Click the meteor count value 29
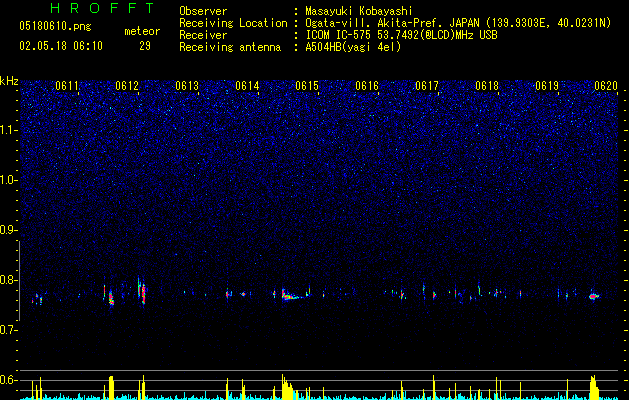629x400 pixels. pos(145,46)
